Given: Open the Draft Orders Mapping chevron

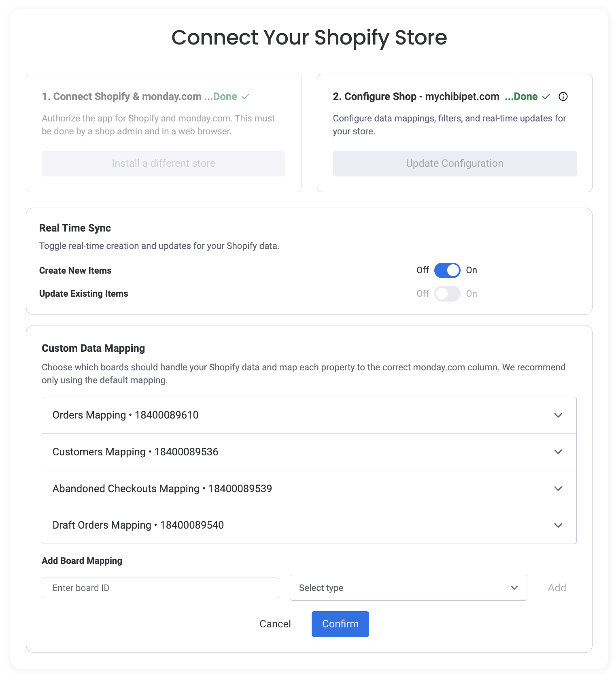Looking at the screenshot, I should click(558, 525).
